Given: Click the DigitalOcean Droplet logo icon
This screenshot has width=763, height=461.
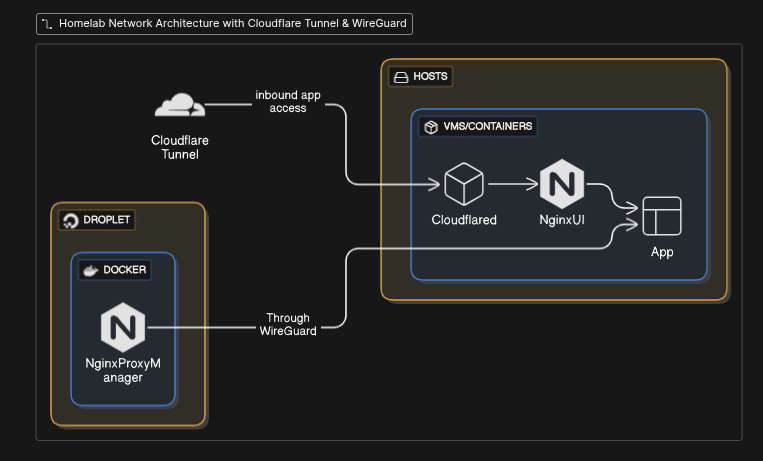Looking at the screenshot, I should pos(71,221).
